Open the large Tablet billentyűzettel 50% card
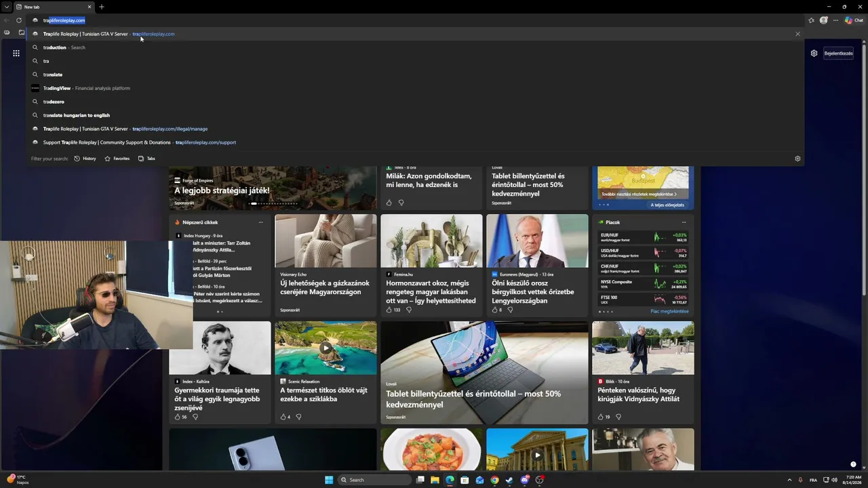 click(484, 372)
